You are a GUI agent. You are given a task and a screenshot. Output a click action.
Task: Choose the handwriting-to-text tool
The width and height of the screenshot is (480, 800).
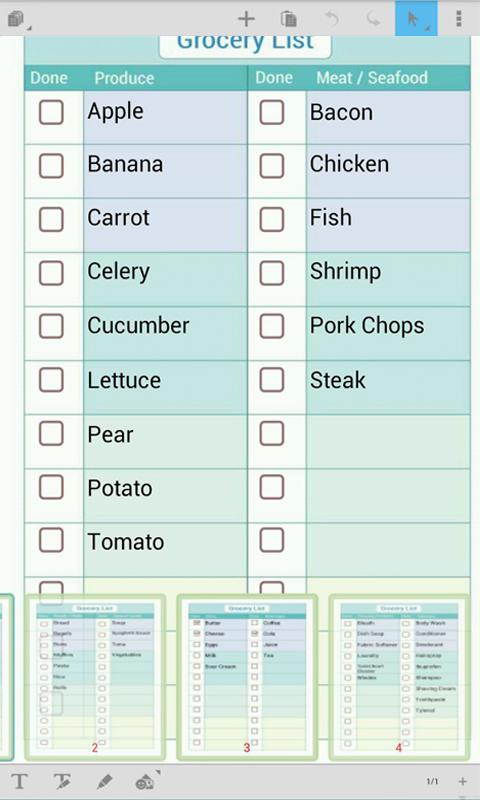[x=62, y=781]
